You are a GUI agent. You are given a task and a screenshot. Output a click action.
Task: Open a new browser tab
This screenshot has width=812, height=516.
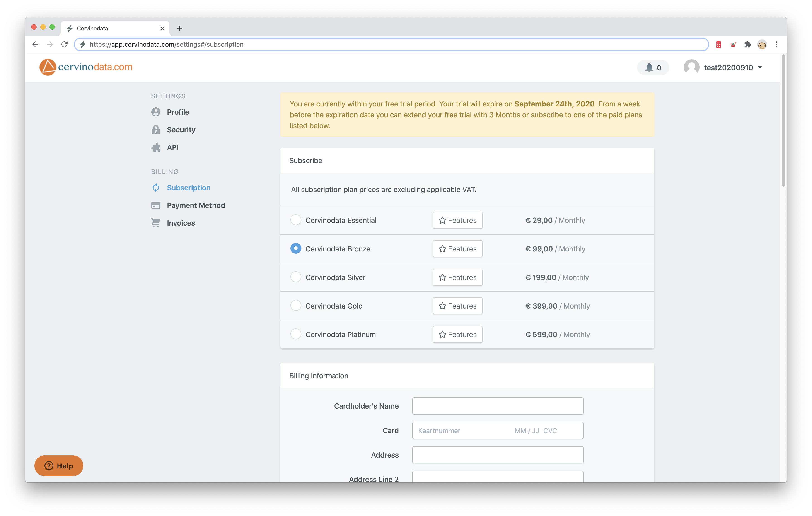(179, 28)
